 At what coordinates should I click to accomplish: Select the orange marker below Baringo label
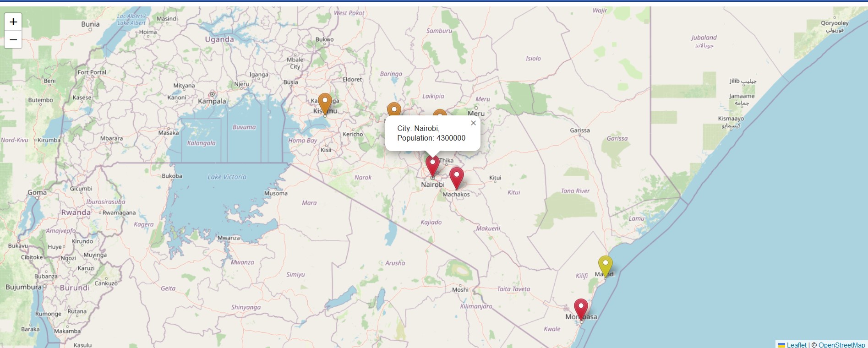[x=394, y=110]
